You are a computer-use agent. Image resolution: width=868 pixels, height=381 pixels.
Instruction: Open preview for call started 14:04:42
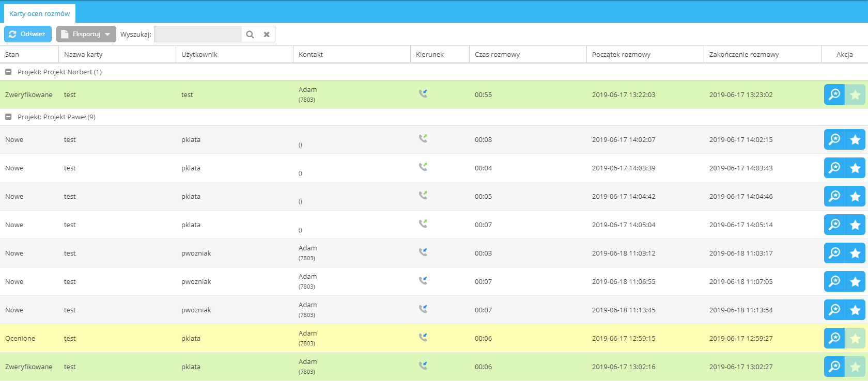click(834, 196)
